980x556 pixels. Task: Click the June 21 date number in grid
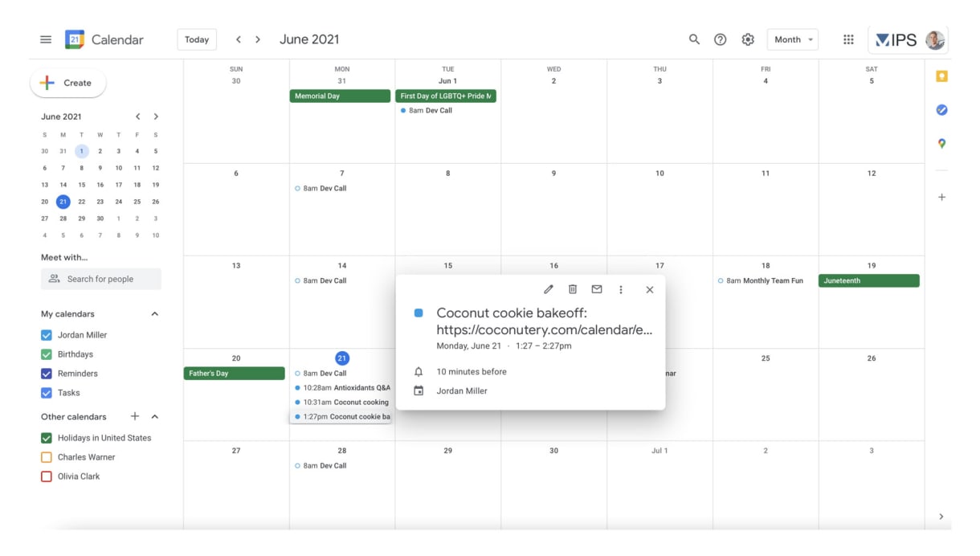click(342, 358)
